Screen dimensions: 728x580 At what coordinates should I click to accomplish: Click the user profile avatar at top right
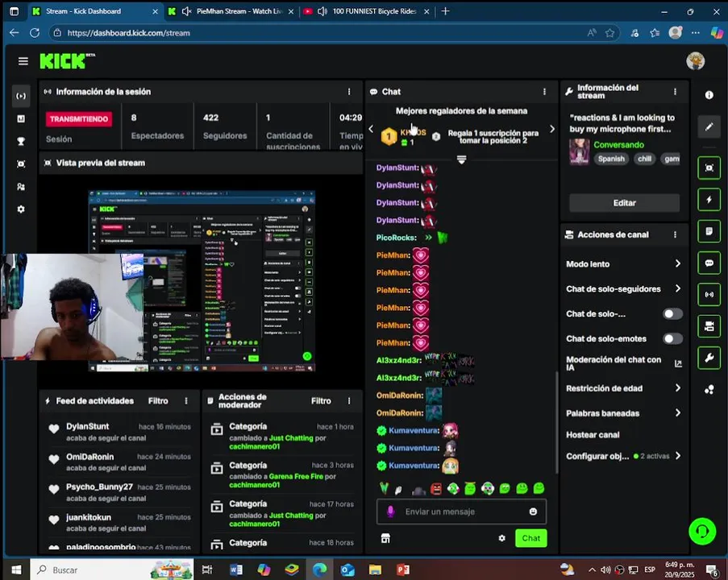click(695, 60)
